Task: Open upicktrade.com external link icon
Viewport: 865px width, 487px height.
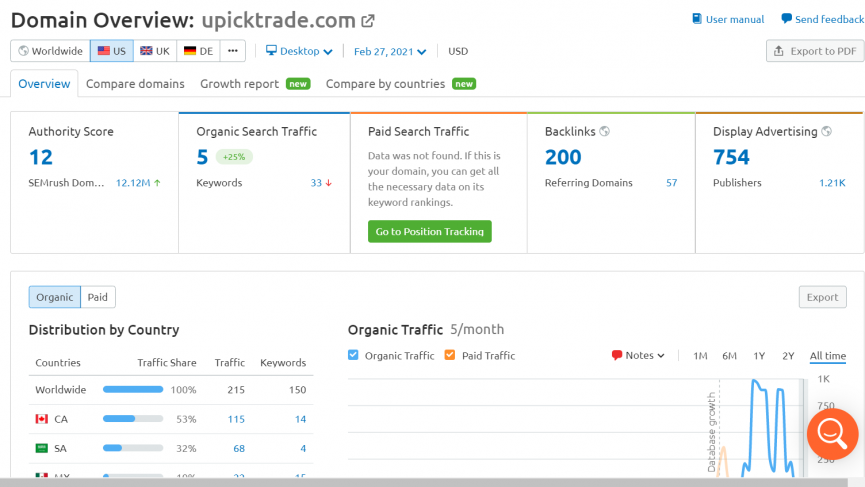Action: (368, 21)
